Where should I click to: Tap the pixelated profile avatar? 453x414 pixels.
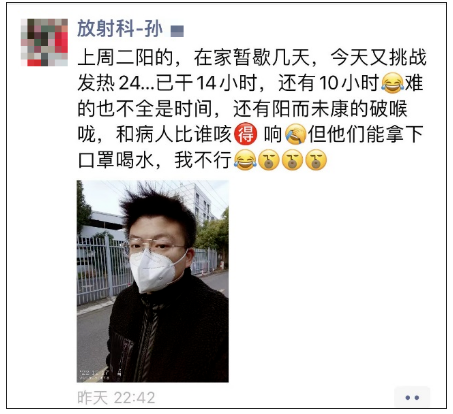pyautogui.click(x=44, y=42)
